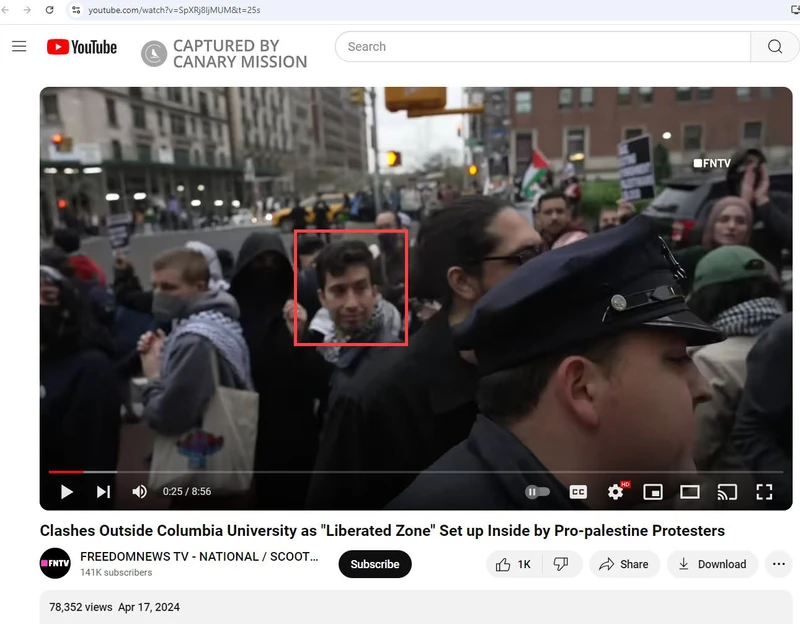Skip to the next video
The image size is (800, 624).
103,491
